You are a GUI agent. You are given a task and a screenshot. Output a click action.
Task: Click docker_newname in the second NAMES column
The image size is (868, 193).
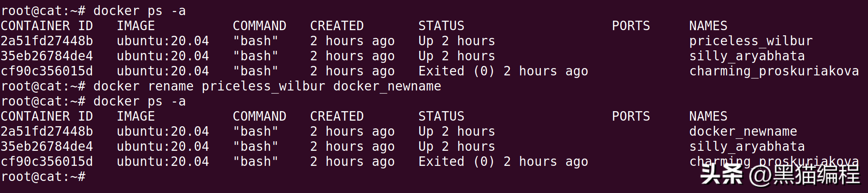[743, 131]
